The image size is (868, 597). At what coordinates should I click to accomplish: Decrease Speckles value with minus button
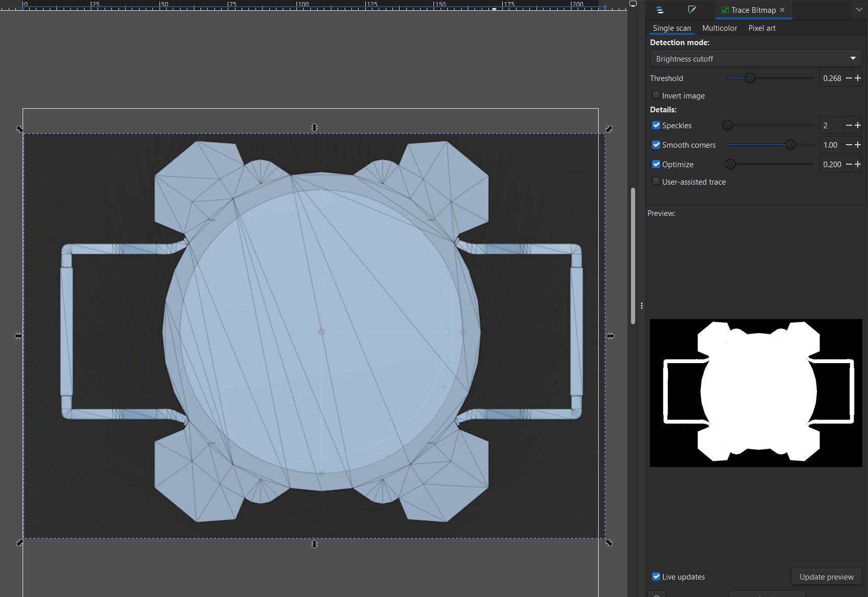coord(849,125)
